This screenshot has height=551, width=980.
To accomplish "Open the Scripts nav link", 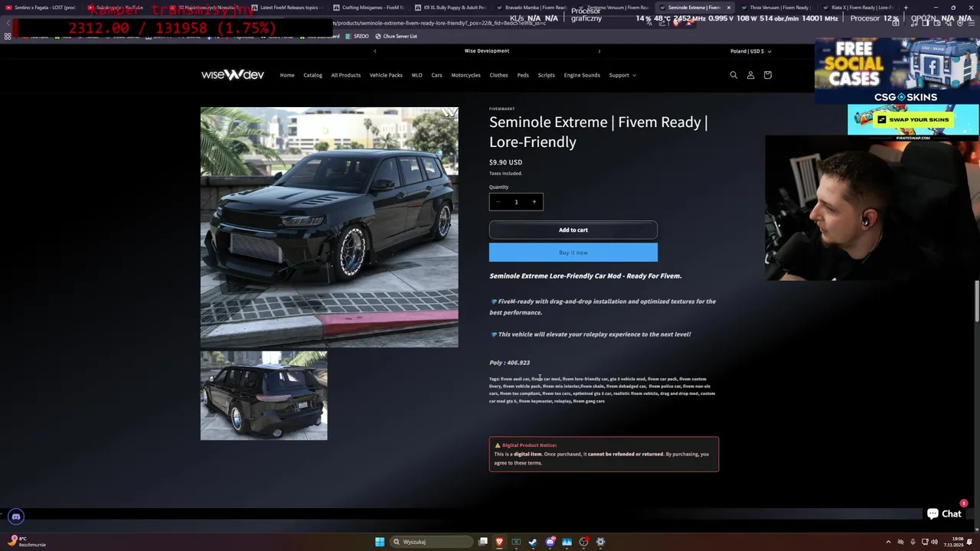I will pyautogui.click(x=546, y=75).
